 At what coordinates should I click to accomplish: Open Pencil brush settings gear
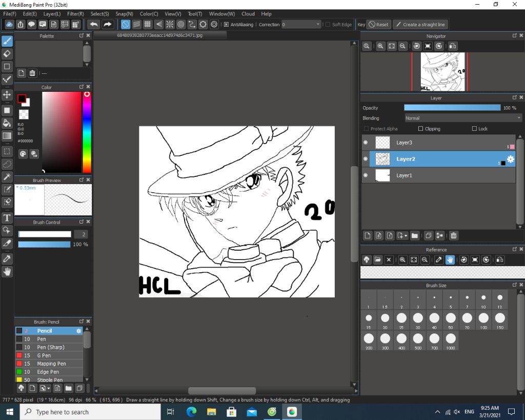click(x=78, y=331)
